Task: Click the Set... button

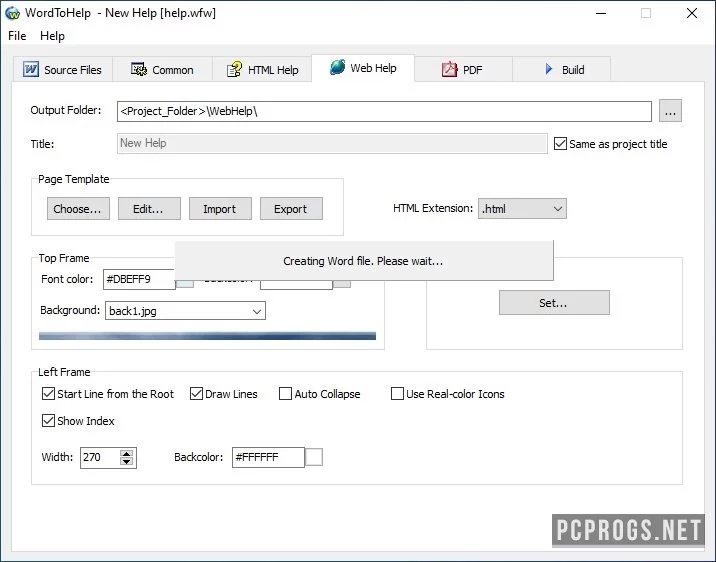Action: click(554, 303)
